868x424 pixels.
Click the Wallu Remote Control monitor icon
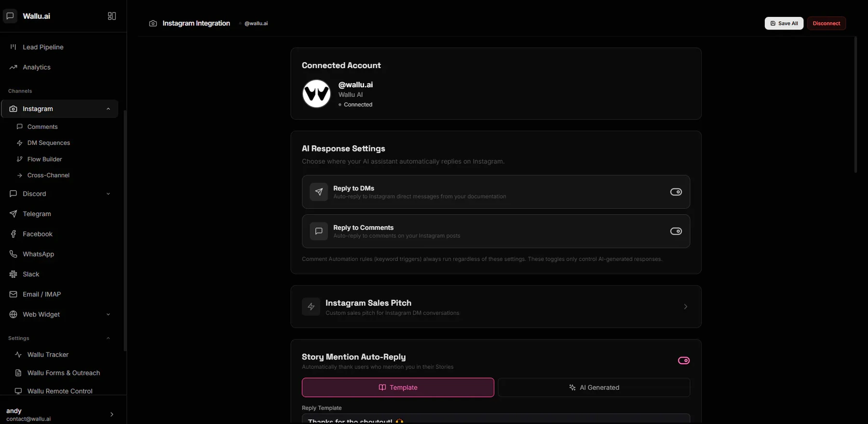pyautogui.click(x=18, y=391)
